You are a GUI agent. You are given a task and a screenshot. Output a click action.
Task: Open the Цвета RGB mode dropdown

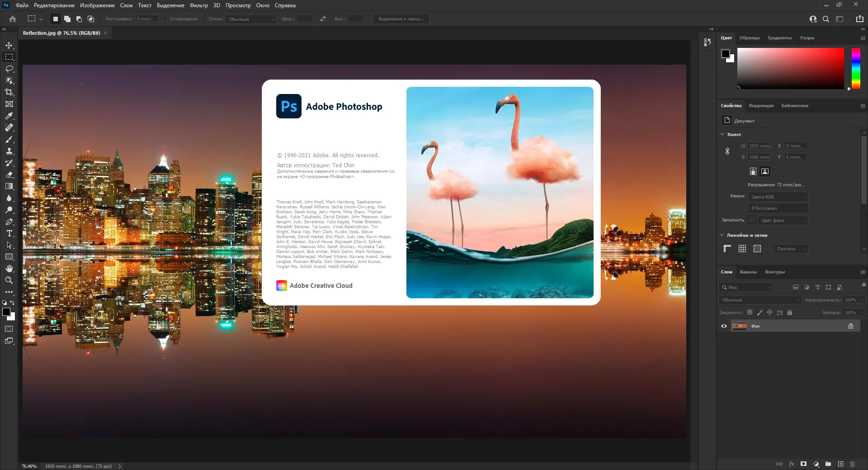(x=778, y=197)
